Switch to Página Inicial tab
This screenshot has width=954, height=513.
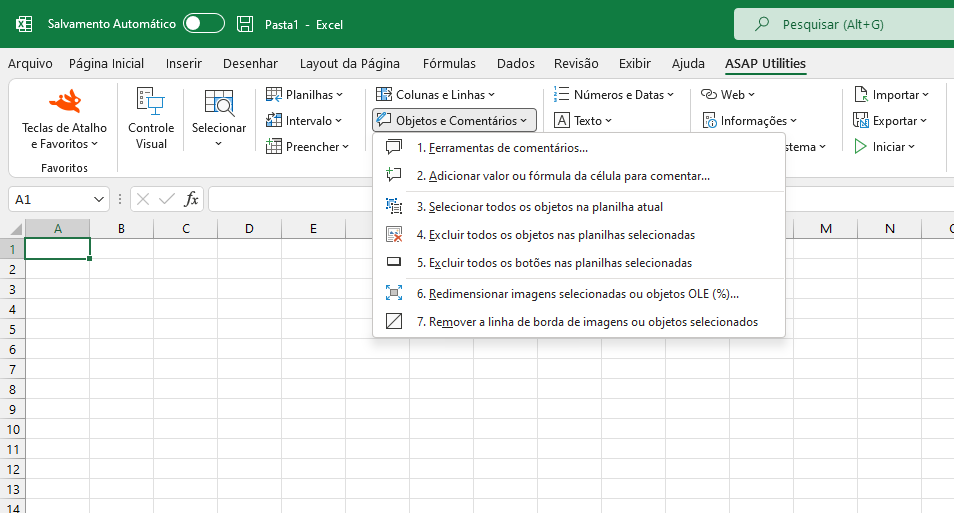106,63
